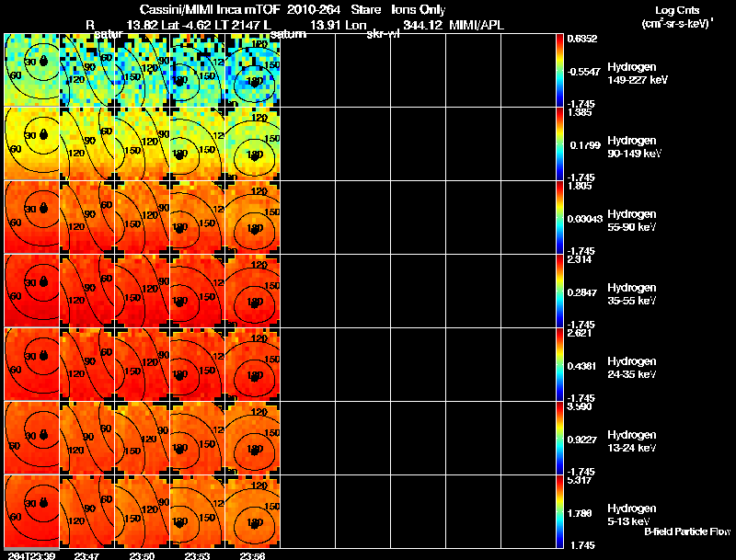Select the 24-35 keV image at 23:50
The height and width of the screenshot is (560, 736).
tap(143, 364)
